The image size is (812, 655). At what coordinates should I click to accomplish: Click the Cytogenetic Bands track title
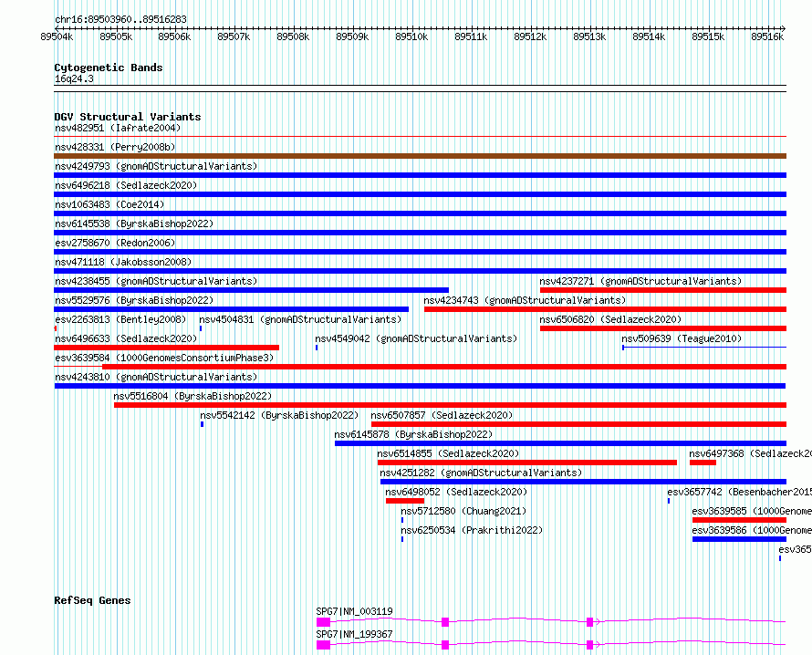pos(109,68)
